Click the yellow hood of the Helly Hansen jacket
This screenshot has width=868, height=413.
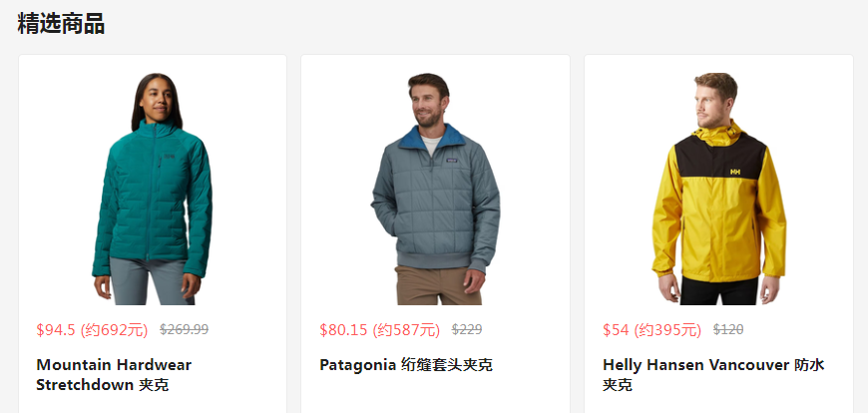click(718, 135)
